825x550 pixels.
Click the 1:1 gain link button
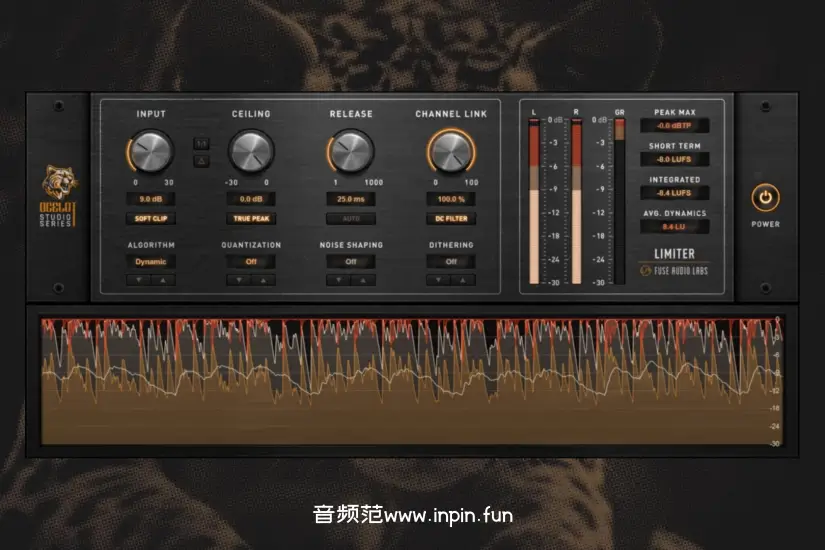[201, 143]
